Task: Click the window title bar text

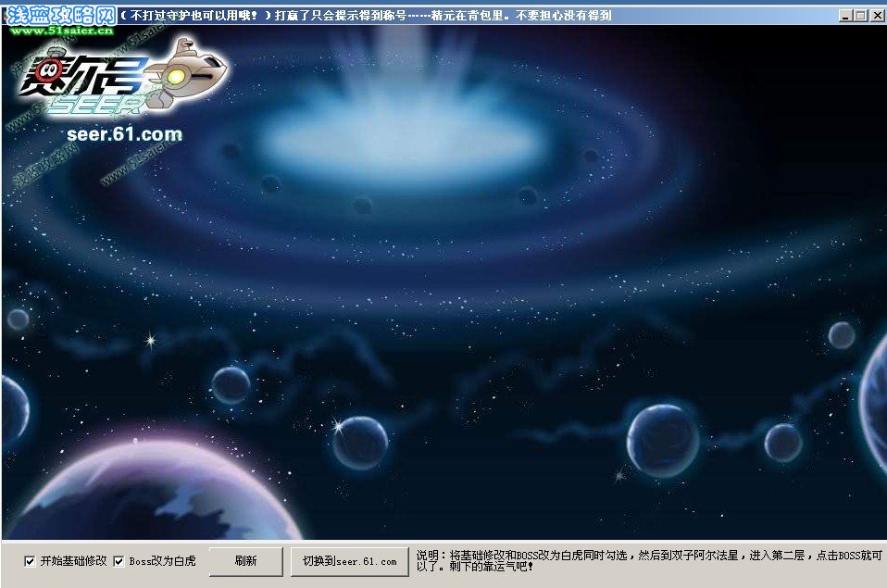Action: [x=366, y=16]
